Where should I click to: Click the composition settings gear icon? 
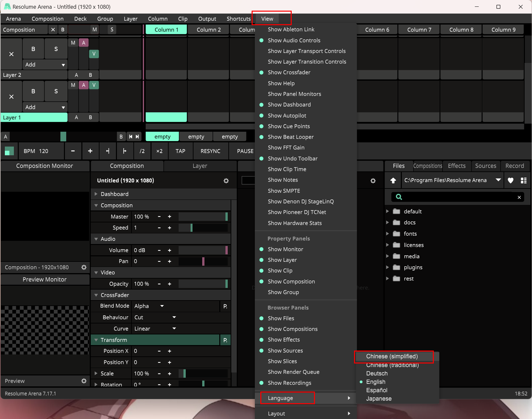226,181
